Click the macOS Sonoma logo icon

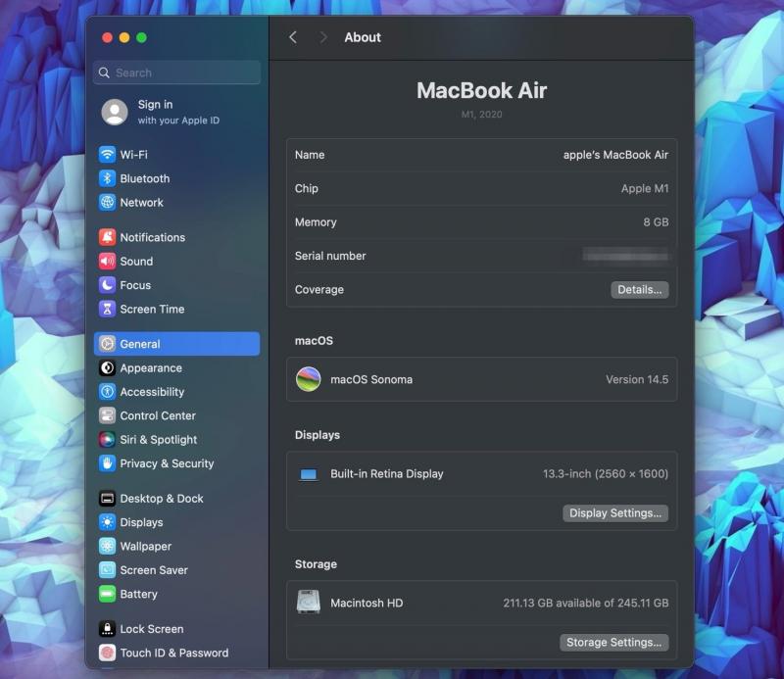308,379
